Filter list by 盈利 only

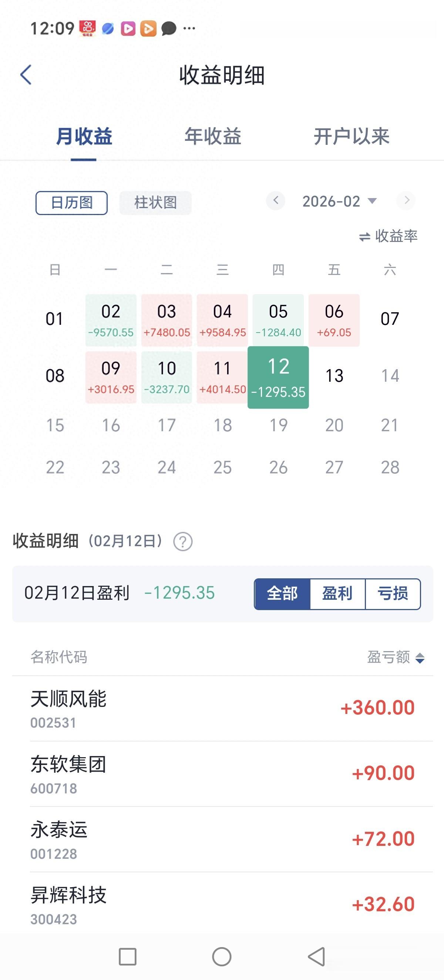pyautogui.click(x=337, y=594)
